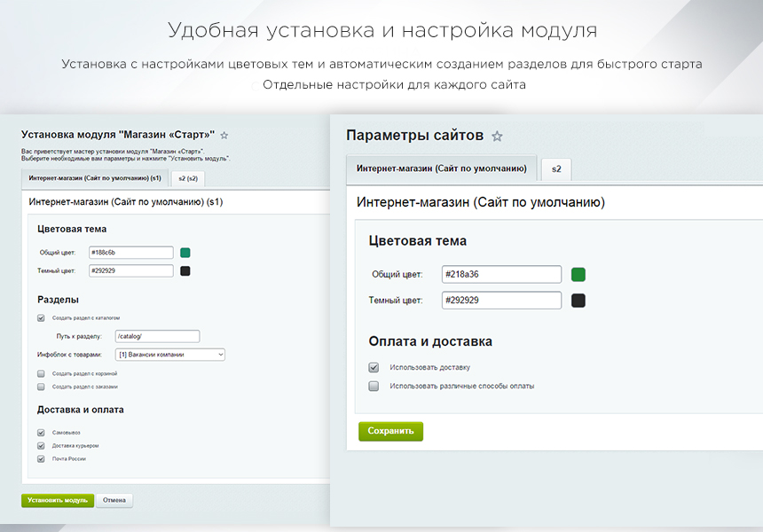This screenshot has width=763, height=532.
Task: Enable "Создать раздел с корзиной"
Action: [x=39, y=374]
